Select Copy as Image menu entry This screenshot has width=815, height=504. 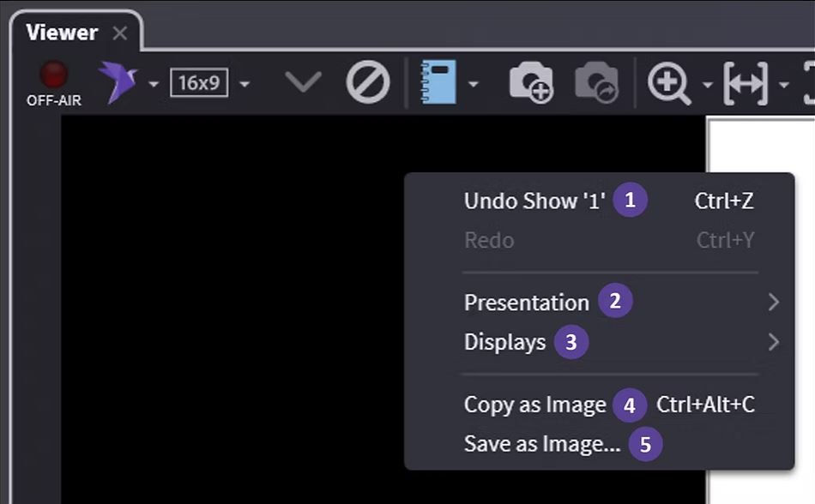coord(534,405)
